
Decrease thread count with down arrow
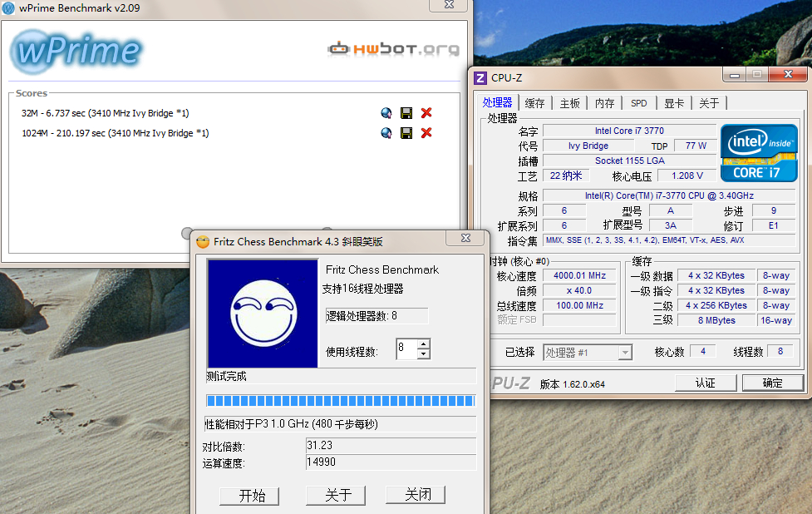point(424,353)
